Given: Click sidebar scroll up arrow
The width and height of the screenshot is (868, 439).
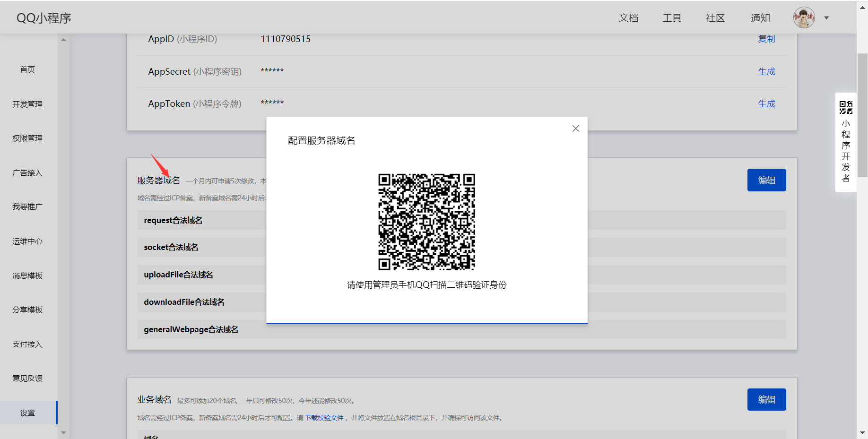Looking at the screenshot, I should (x=63, y=40).
